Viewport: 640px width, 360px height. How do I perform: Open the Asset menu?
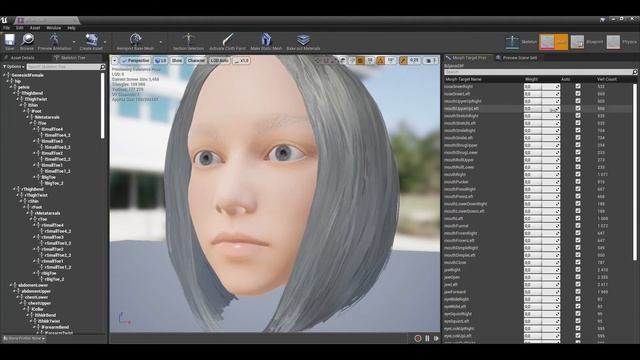click(x=35, y=28)
